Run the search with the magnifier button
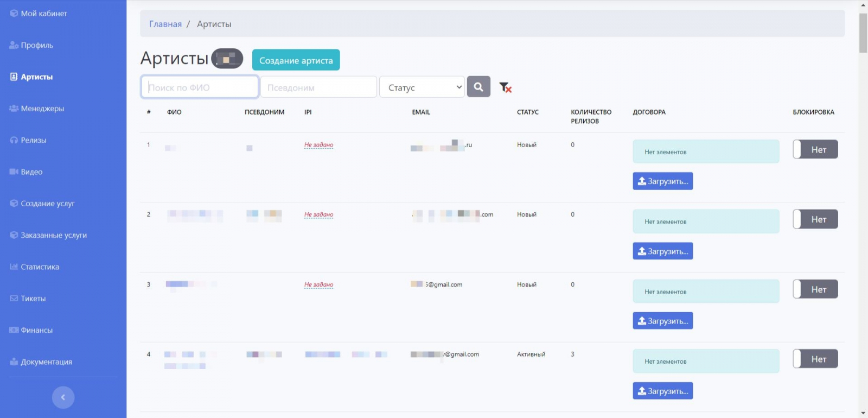This screenshot has height=418, width=868. (478, 87)
